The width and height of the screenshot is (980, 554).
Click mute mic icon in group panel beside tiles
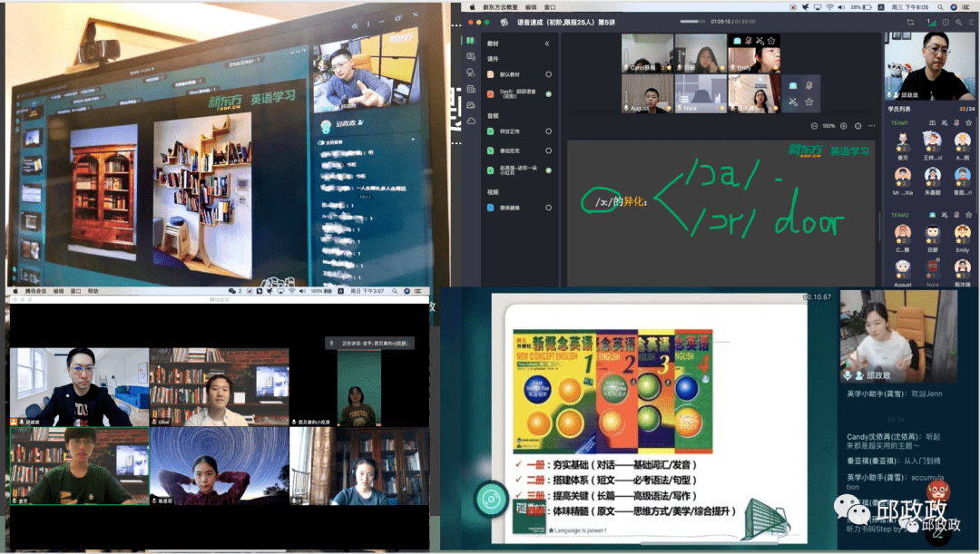pos(808,85)
